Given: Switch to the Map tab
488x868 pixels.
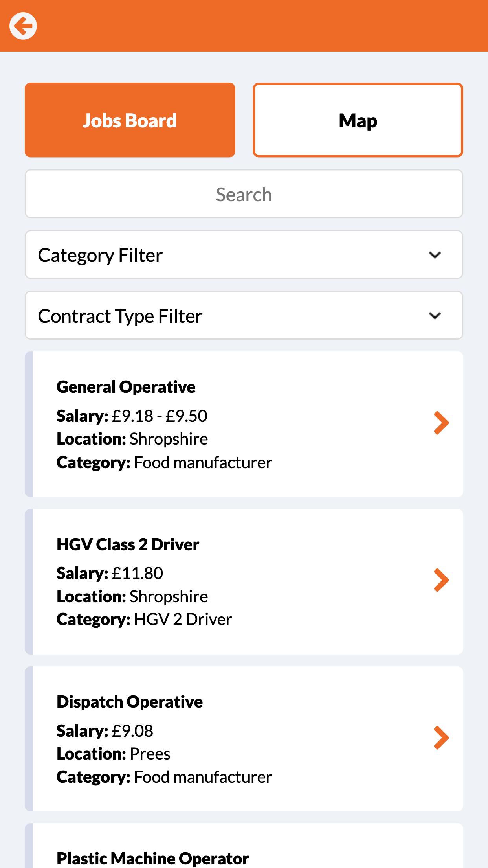Looking at the screenshot, I should [358, 120].
